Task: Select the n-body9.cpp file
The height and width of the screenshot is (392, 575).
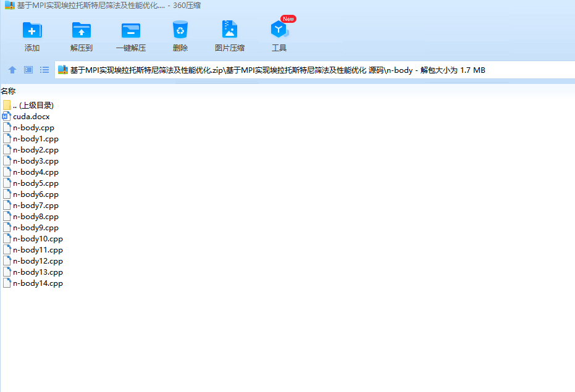Action: click(x=31, y=228)
